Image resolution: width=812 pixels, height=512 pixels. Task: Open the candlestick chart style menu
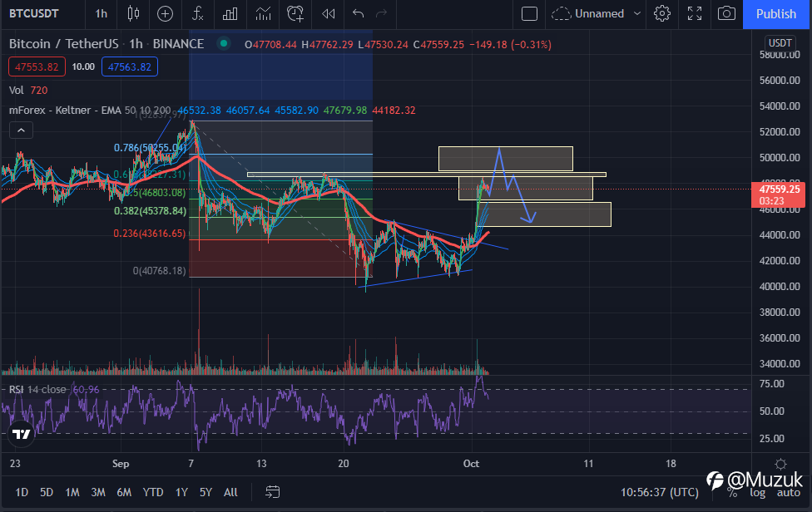[x=134, y=14]
